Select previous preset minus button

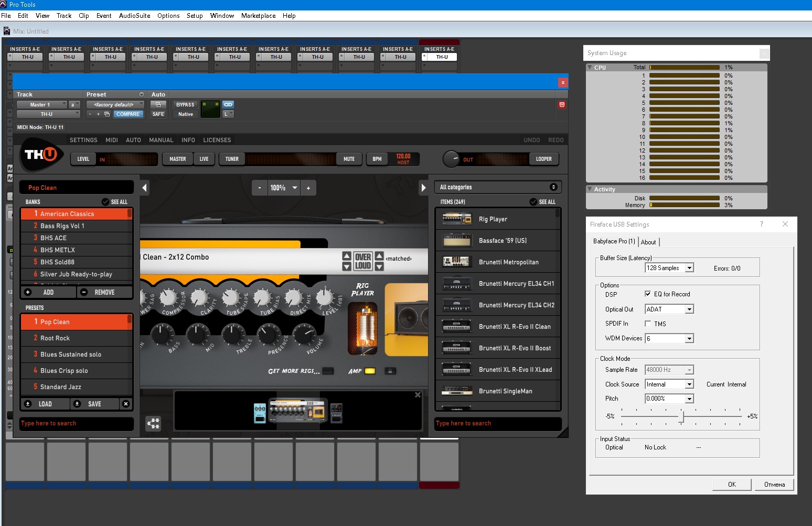tap(90, 114)
